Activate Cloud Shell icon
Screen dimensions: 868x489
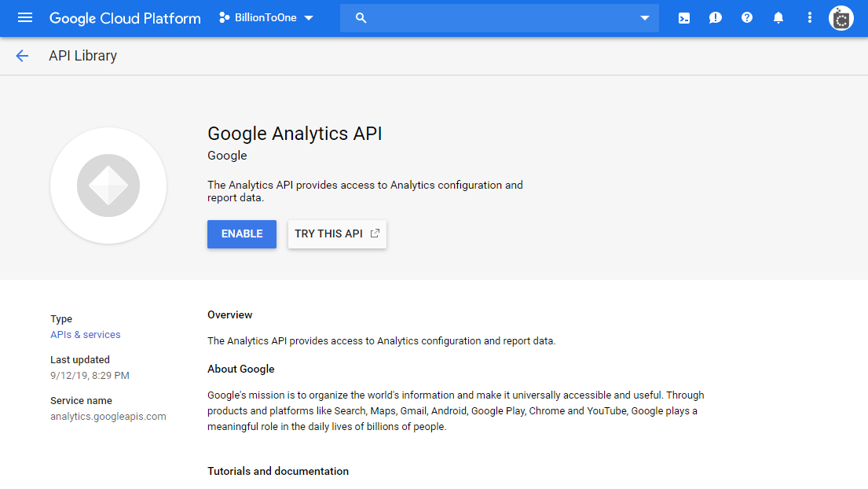click(x=684, y=18)
